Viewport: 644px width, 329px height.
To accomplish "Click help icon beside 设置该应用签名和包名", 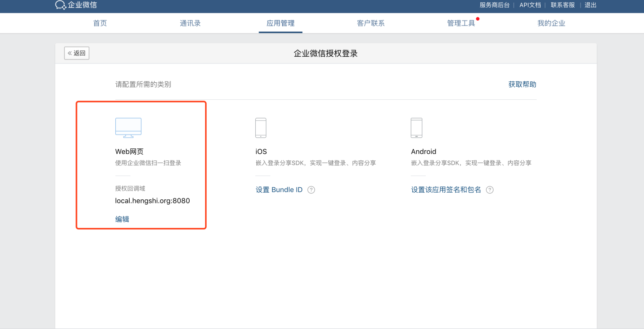I will pos(490,190).
